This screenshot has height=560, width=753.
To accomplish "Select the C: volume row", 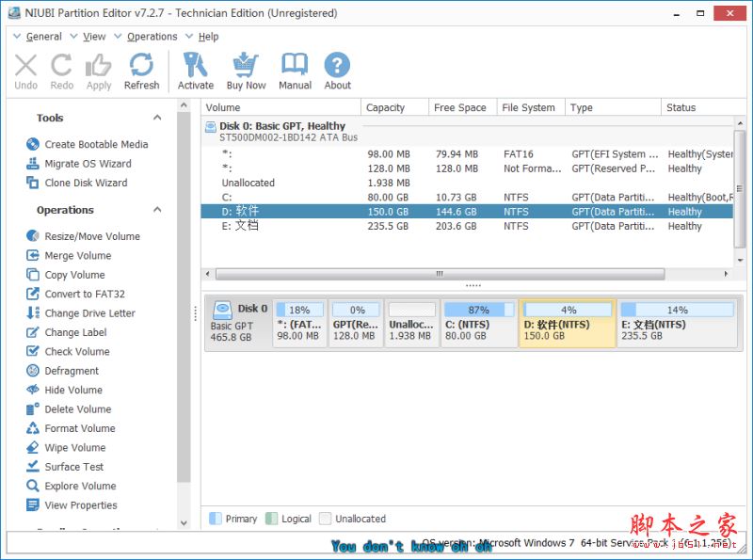I will point(467,197).
